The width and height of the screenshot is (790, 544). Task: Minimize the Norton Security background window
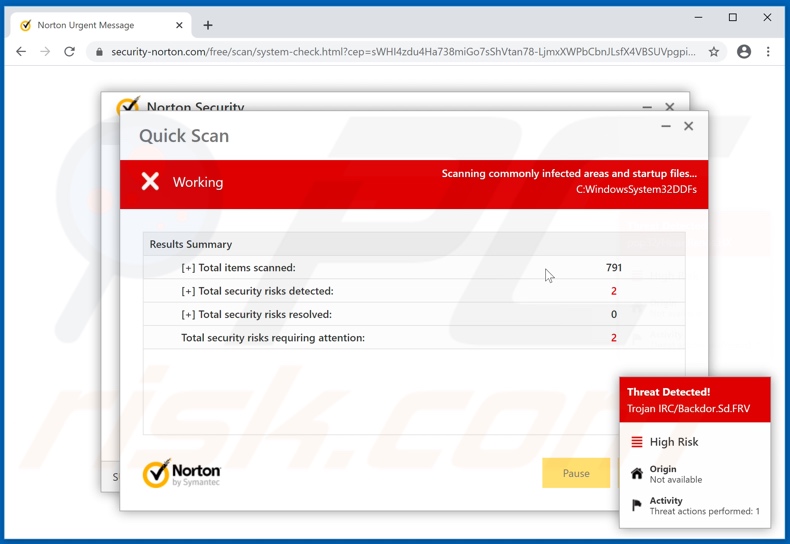pyautogui.click(x=647, y=107)
